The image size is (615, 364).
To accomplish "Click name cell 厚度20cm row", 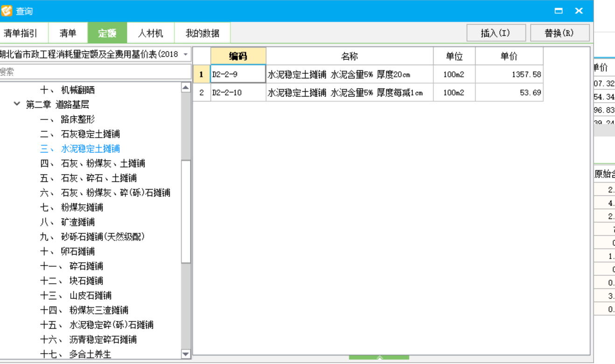I will pyautogui.click(x=349, y=74).
